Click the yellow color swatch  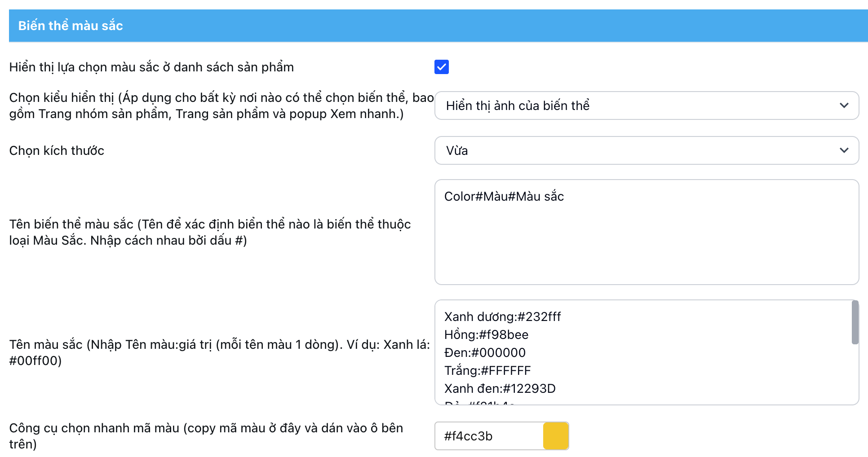point(556,436)
